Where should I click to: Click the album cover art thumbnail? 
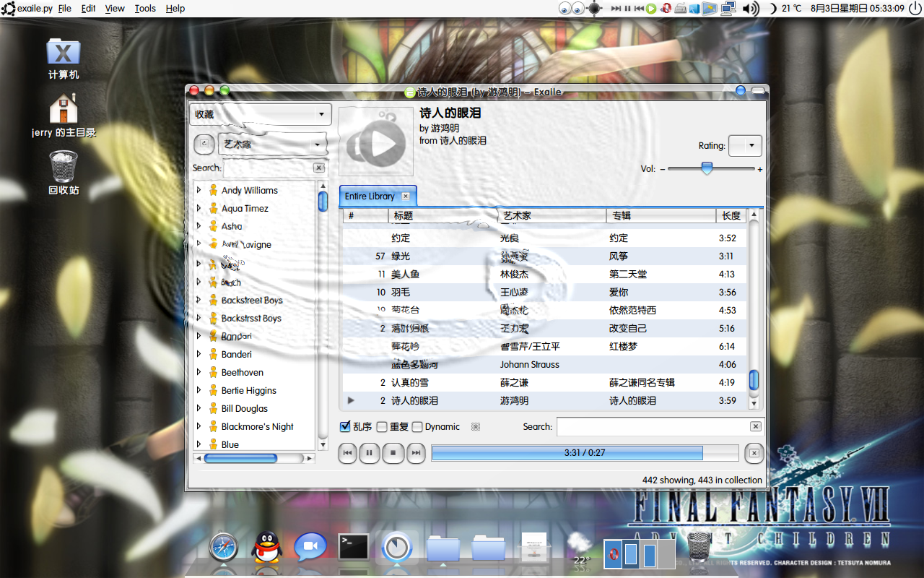point(376,142)
